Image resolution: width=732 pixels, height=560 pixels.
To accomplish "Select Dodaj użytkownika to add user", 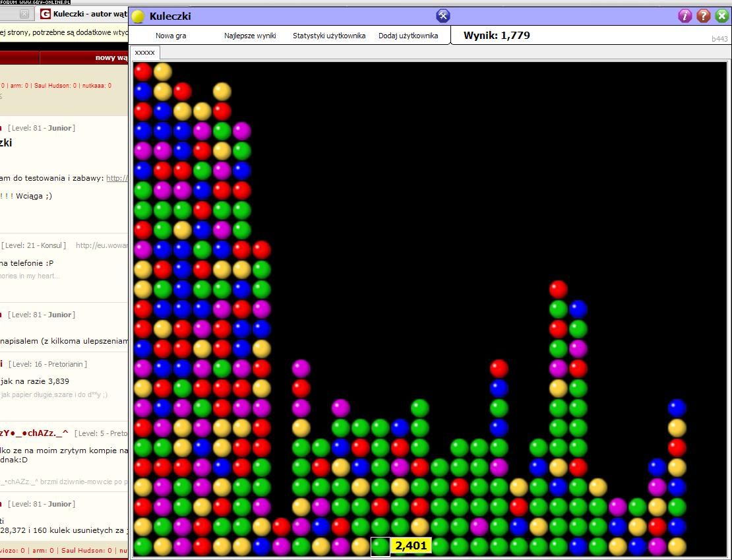I will pyautogui.click(x=408, y=36).
